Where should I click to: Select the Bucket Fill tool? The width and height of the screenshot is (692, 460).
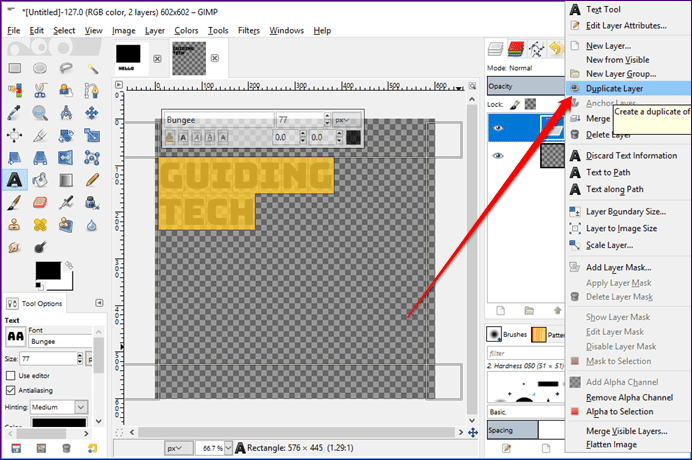tap(40, 180)
